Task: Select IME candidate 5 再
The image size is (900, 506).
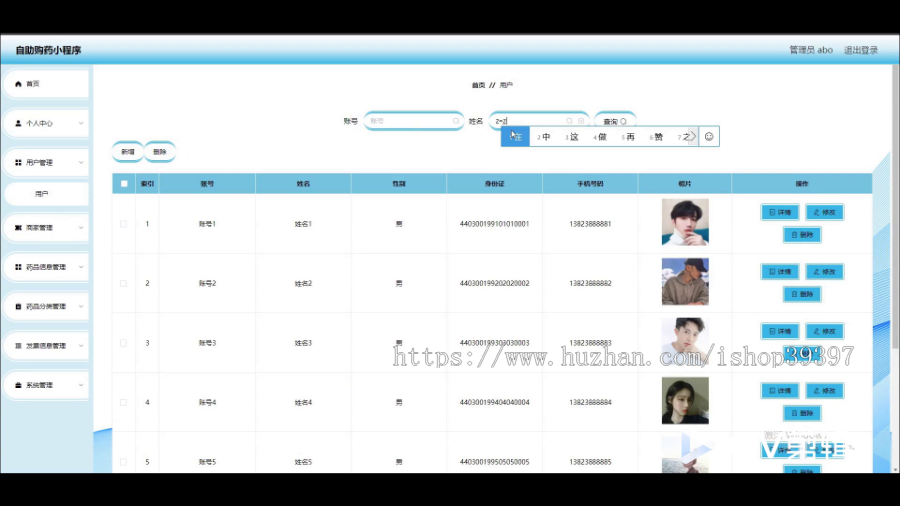Action: [628, 137]
